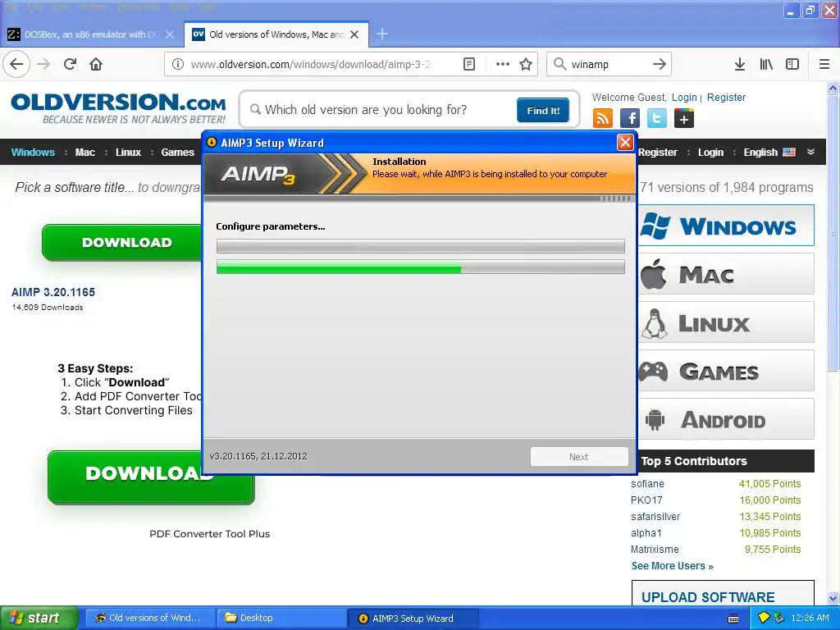Click the page vertical scrollbar thumb
This screenshot has width=840, height=630.
pos(833,233)
